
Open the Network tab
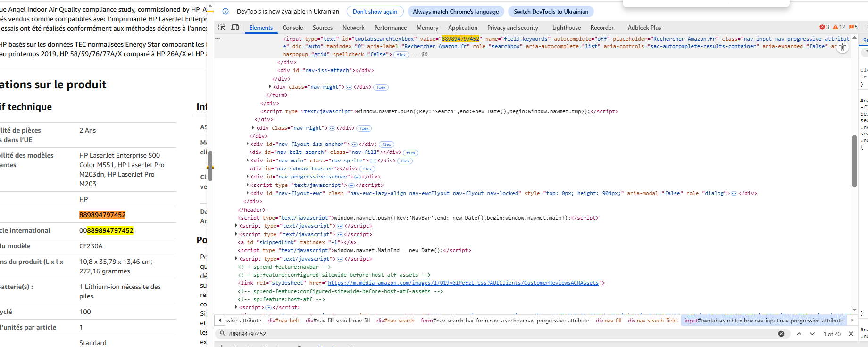(353, 28)
